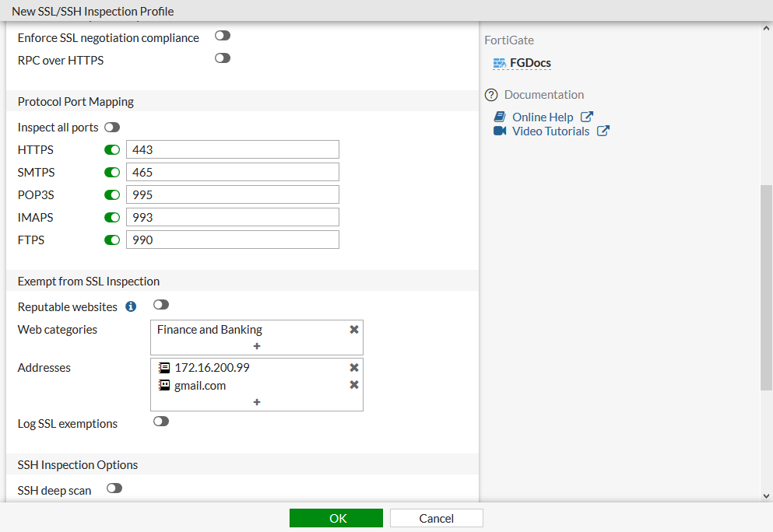Viewport: 773px width, 532px height.
Task: Open the external-link icon next to Video Tutorials
Action: click(602, 131)
